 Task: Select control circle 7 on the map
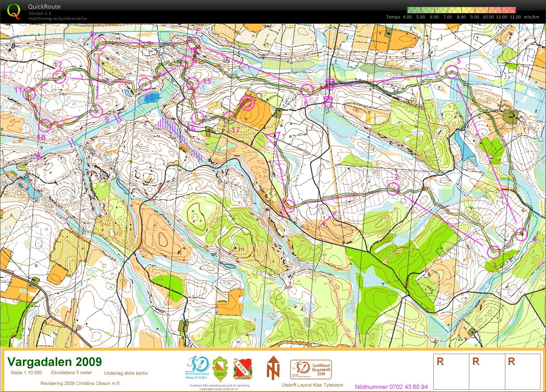194,42
